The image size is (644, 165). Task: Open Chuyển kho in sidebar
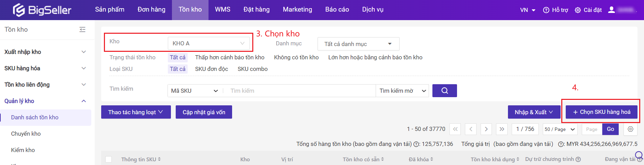tap(45, 134)
